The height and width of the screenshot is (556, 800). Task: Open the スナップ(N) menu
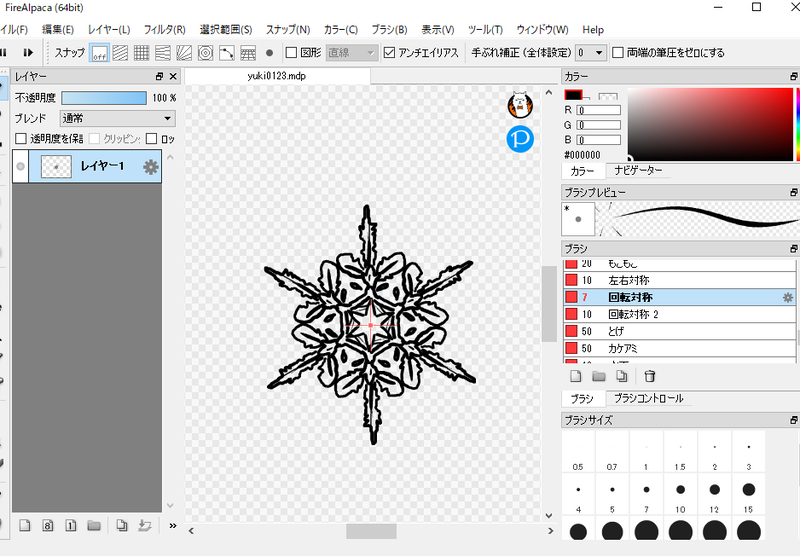[x=288, y=30]
